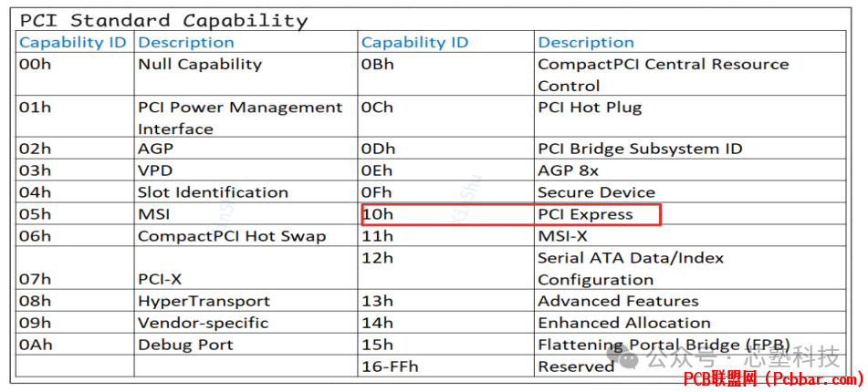Click the PCI Standard Capability title
The image size is (868, 392).
point(164,19)
